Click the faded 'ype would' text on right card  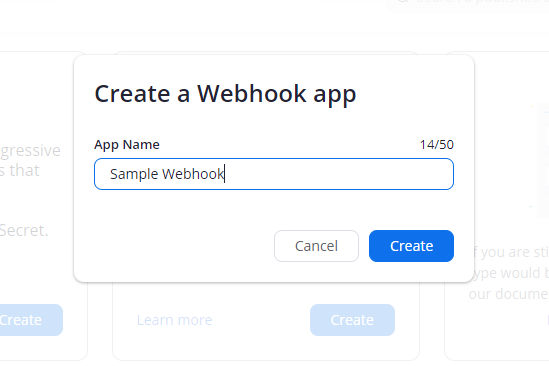click(509, 273)
